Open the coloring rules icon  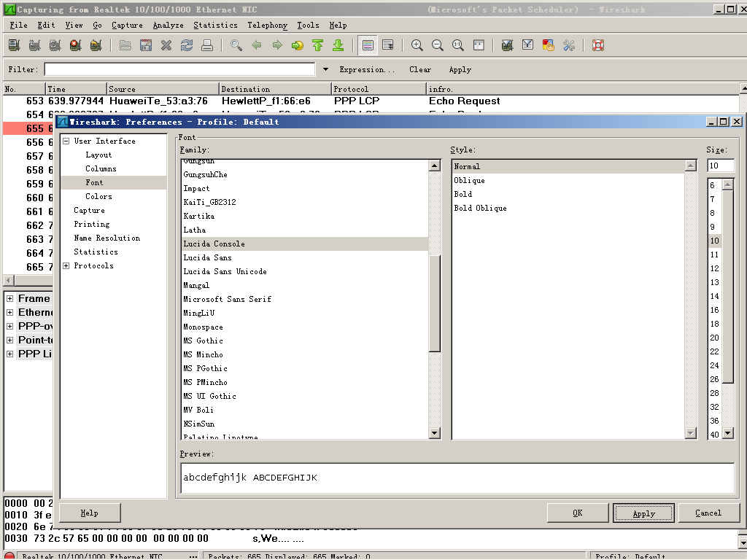pos(549,45)
